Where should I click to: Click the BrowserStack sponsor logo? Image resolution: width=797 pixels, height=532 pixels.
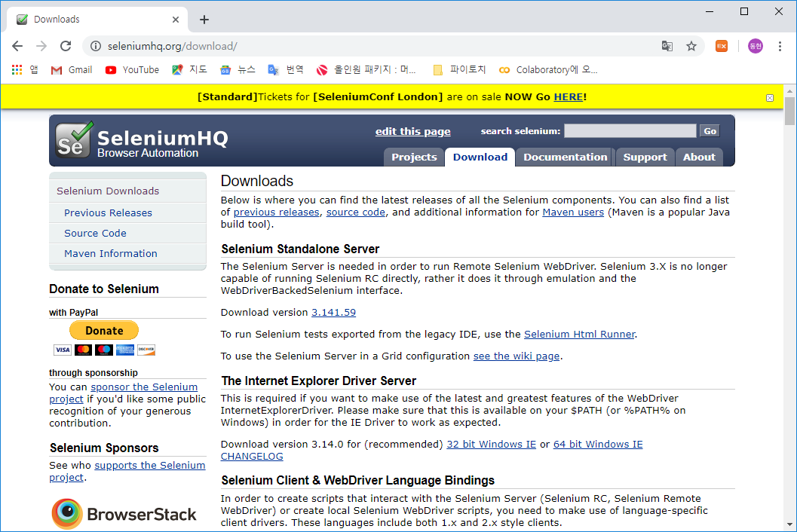point(124,514)
